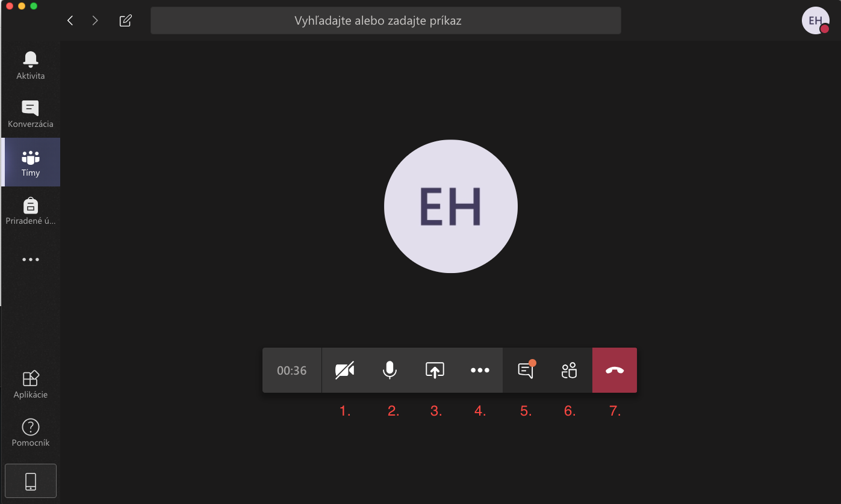
Task: Open the Aplikácie store
Action: coord(31,384)
